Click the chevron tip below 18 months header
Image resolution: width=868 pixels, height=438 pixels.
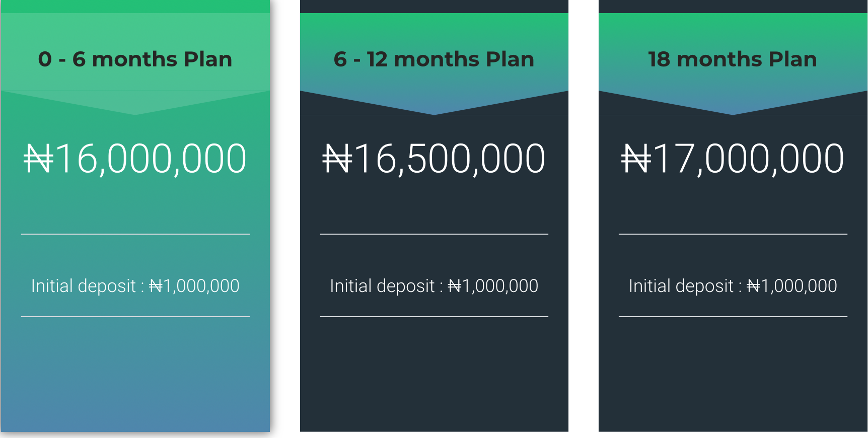point(733,112)
